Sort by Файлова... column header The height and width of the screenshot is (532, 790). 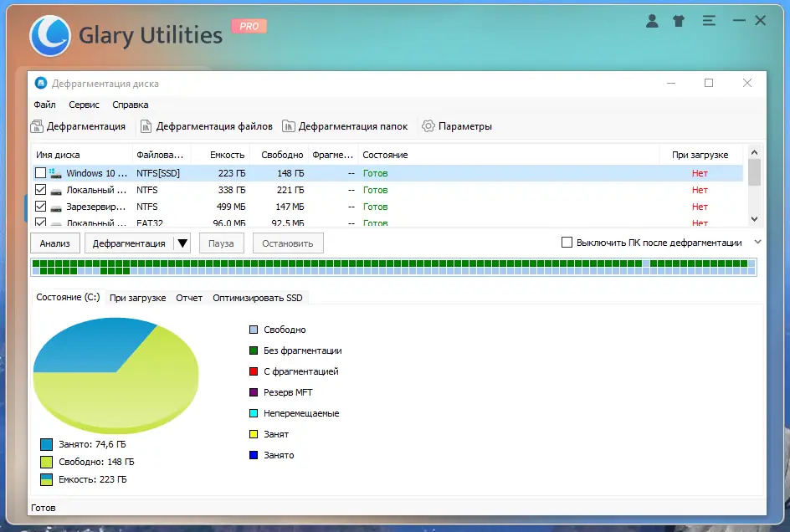tap(162, 155)
